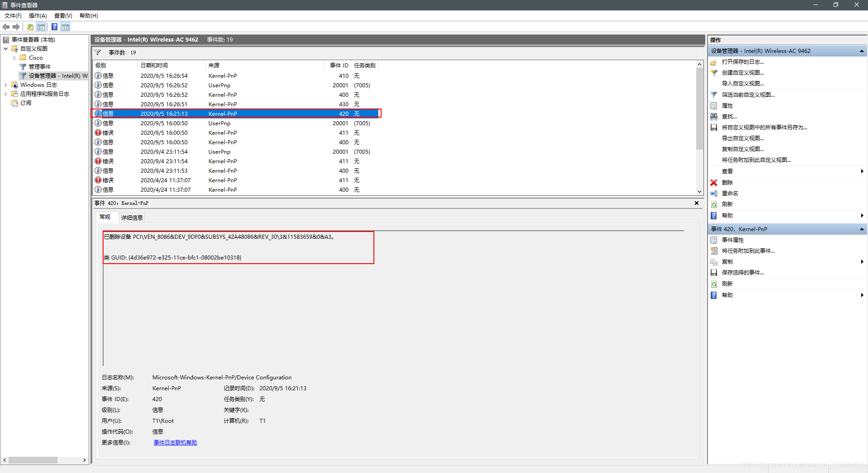Click the show/hide console tree toolbar icon
868x473 pixels.
coord(41,27)
